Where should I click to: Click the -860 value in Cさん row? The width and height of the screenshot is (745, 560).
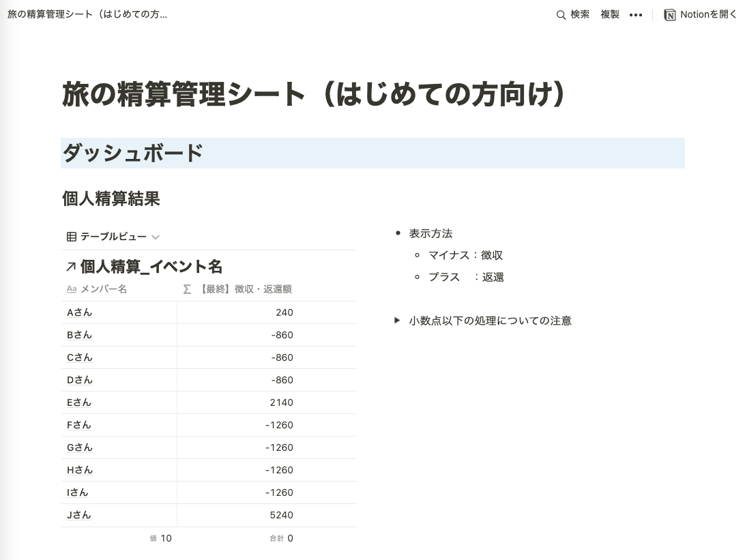(282, 357)
